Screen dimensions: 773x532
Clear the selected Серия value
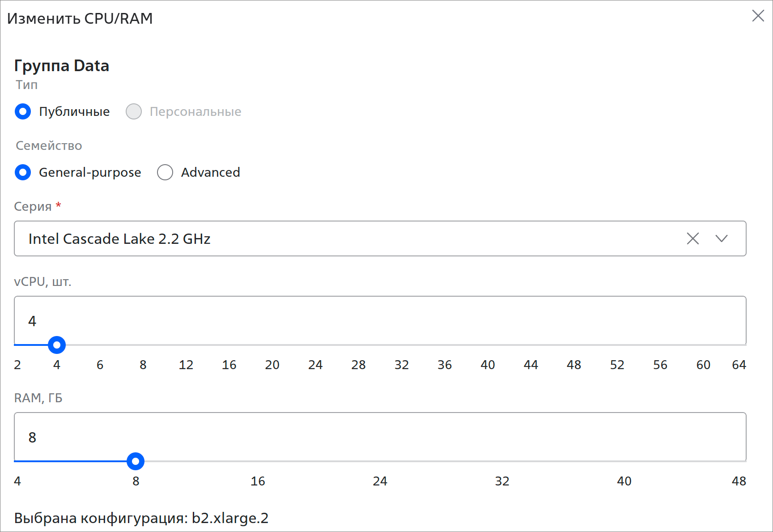point(692,238)
